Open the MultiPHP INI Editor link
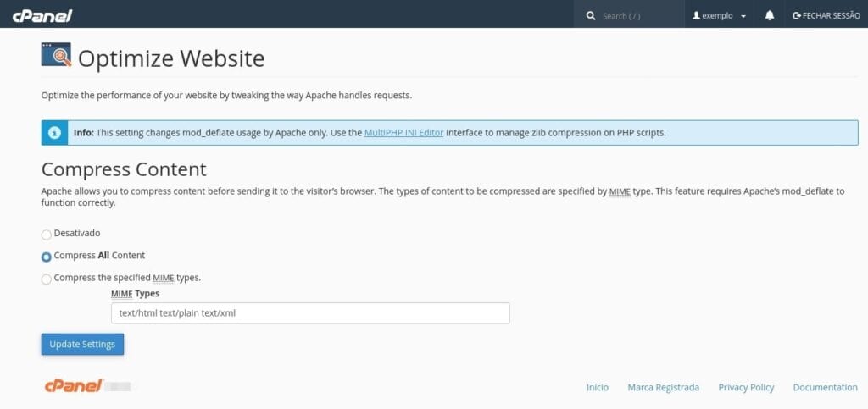 403,133
